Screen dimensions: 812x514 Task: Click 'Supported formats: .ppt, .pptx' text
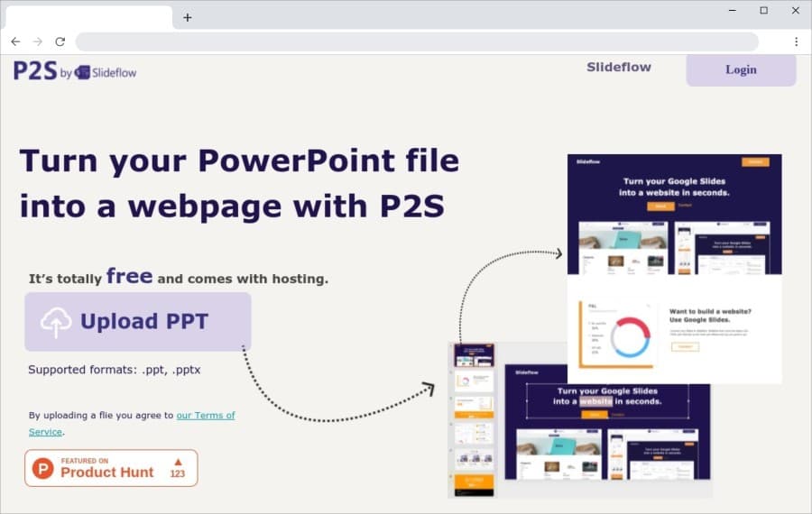pyautogui.click(x=114, y=370)
